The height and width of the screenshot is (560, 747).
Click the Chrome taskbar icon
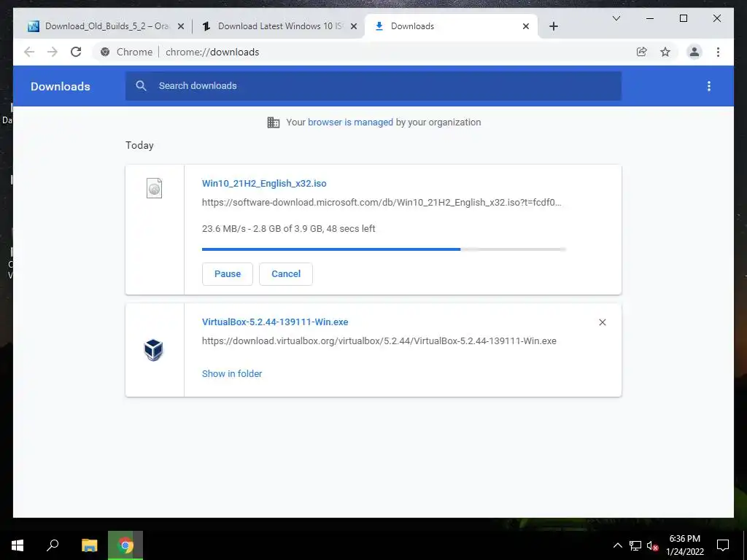(125, 545)
